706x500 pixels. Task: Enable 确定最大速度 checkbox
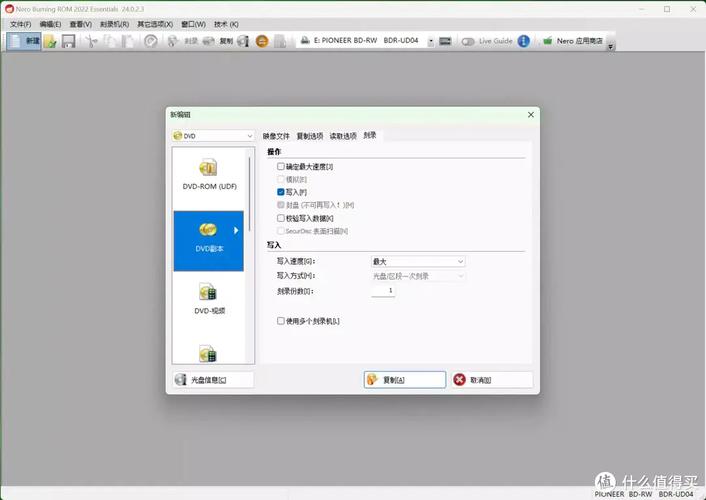281,167
